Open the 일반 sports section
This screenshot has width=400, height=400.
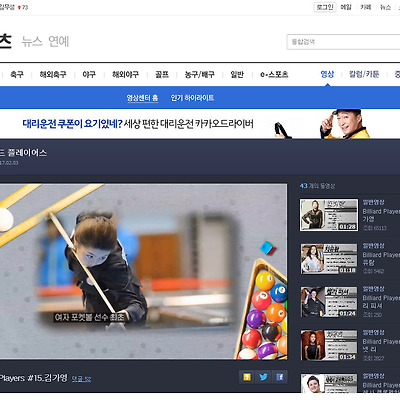[237, 74]
